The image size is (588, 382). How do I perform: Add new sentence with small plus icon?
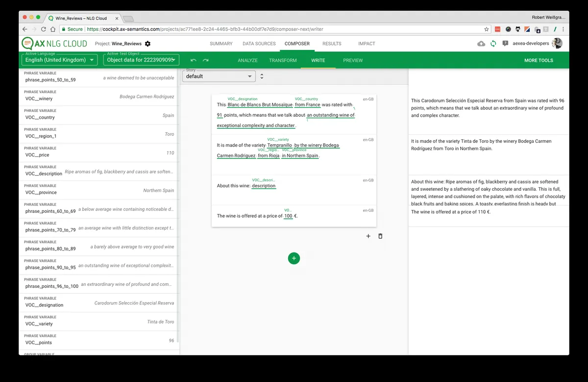(x=368, y=236)
